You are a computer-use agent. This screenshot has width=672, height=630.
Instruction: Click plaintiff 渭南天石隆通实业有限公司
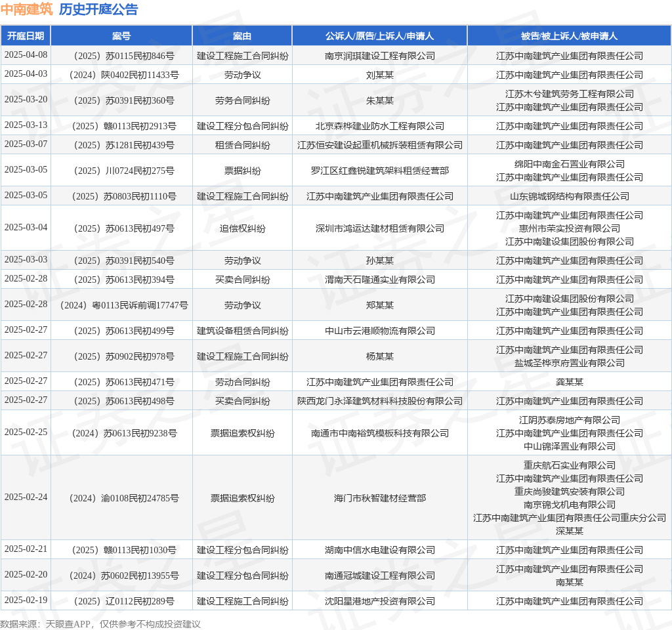(379, 280)
